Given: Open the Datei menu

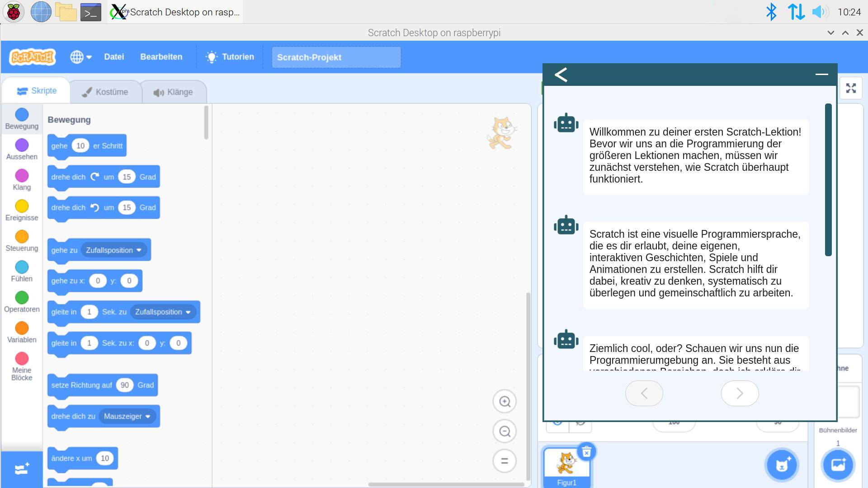Looking at the screenshot, I should point(114,57).
